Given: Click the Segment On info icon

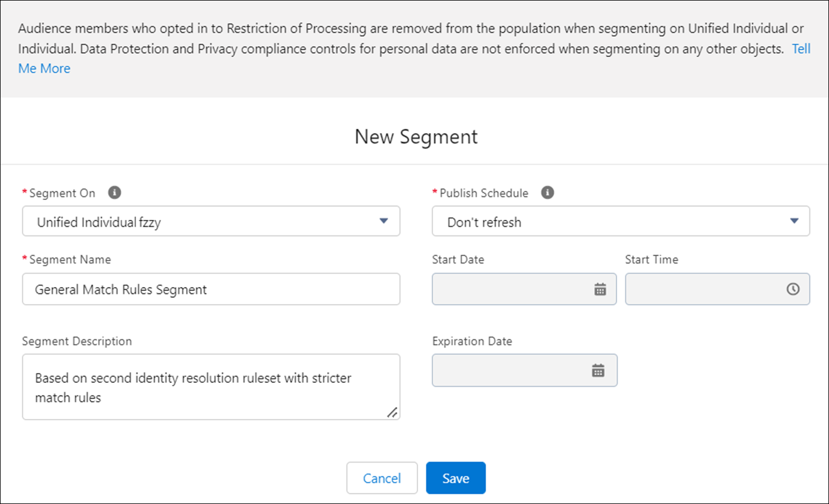Looking at the screenshot, I should coord(115,192).
